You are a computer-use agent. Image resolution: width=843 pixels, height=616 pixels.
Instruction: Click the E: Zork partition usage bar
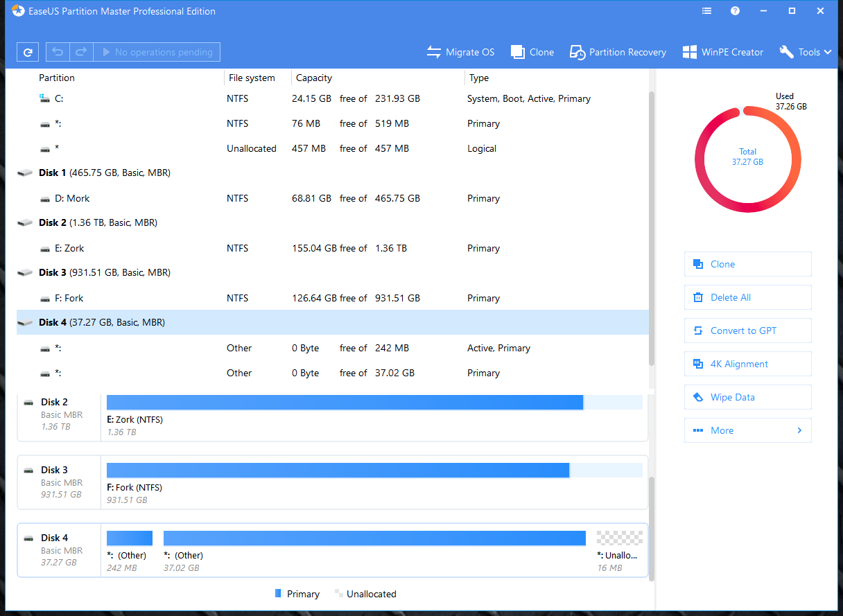click(x=345, y=403)
